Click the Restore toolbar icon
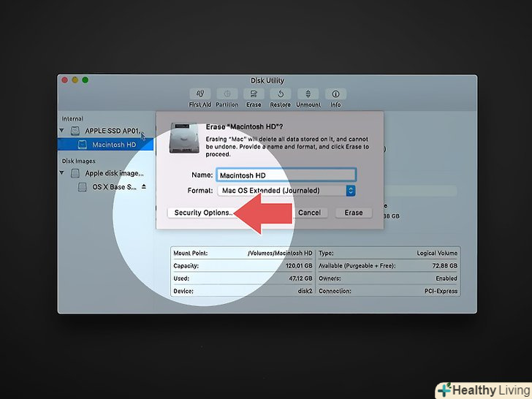The height and width of the screenshot is (399, 532). (281, 94)
